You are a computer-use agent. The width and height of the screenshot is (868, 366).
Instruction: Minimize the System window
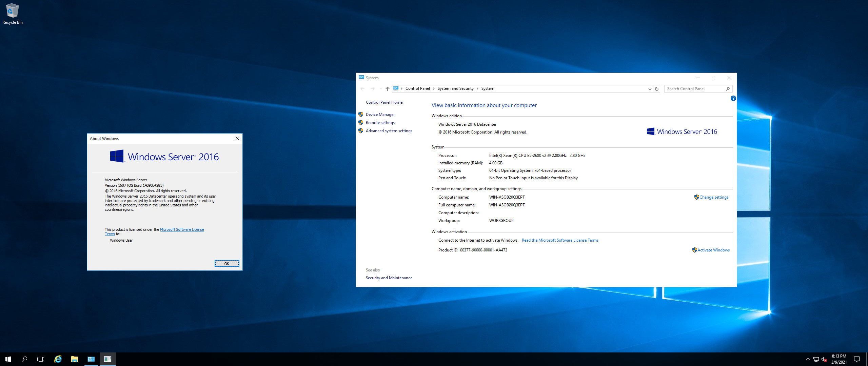tap(698, 78)
